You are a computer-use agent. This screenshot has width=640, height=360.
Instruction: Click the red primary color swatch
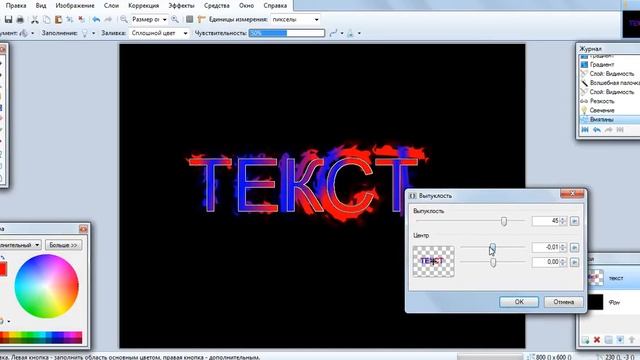click(2, 269)
